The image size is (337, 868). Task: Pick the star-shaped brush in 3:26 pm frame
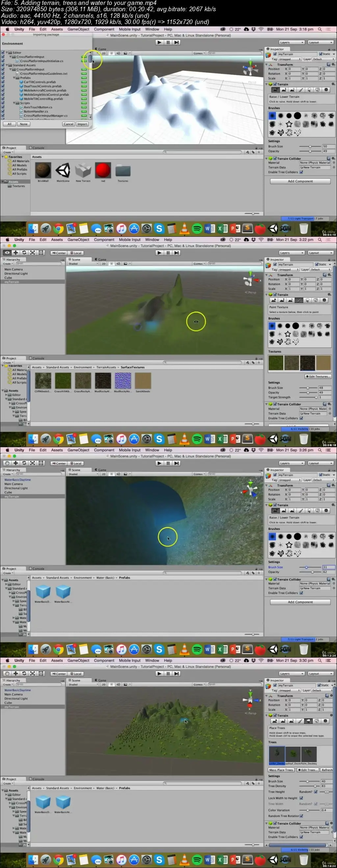coord(289,545)
